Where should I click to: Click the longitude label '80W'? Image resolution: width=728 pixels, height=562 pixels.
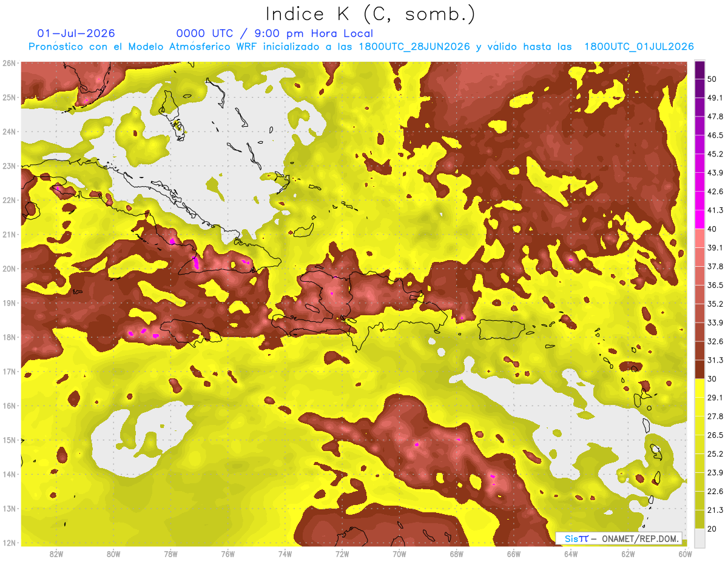point(113,554)
